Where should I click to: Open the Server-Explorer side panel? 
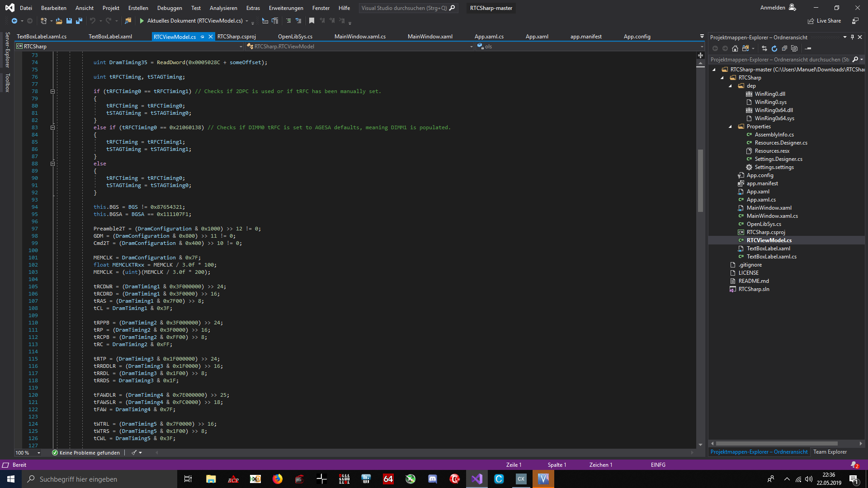pos(7,49)
